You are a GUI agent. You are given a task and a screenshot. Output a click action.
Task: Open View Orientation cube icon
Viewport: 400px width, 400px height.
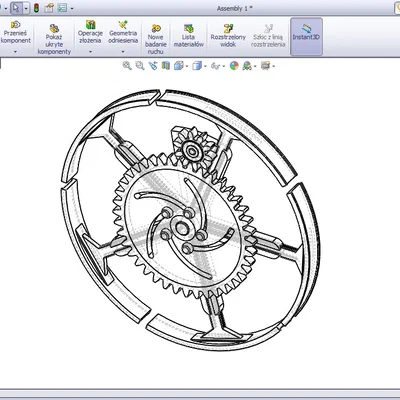click(179, 65)
